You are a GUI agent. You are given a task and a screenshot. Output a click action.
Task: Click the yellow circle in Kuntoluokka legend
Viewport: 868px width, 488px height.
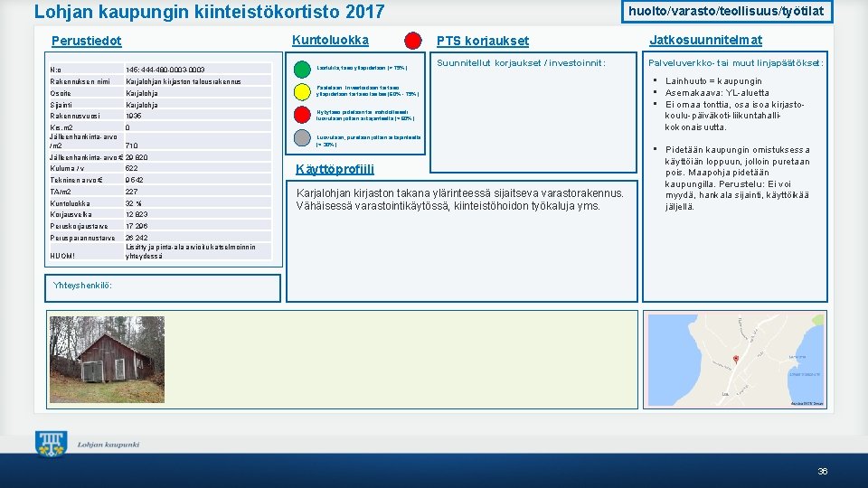pos(302,92)
